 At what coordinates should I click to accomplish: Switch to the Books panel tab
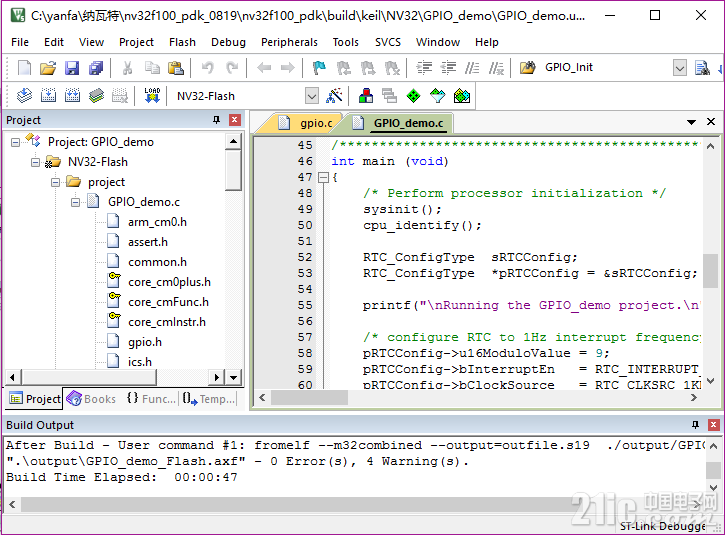(92, 399)
